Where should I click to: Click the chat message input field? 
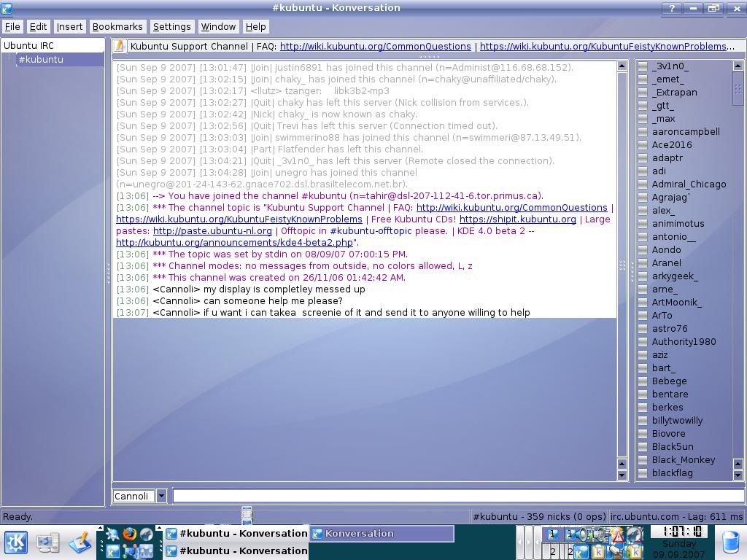[x=458, y=496]
